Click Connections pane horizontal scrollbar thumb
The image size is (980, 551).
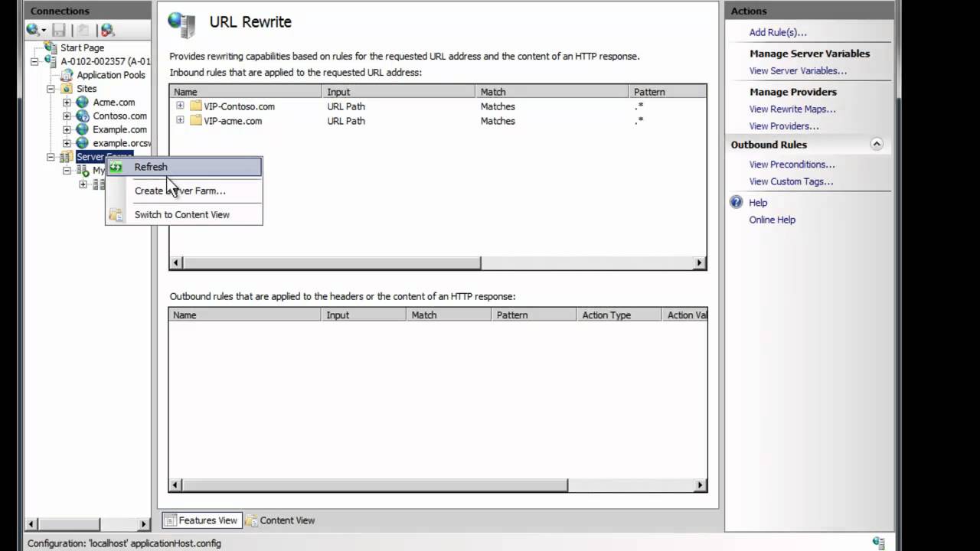point(69,524)
